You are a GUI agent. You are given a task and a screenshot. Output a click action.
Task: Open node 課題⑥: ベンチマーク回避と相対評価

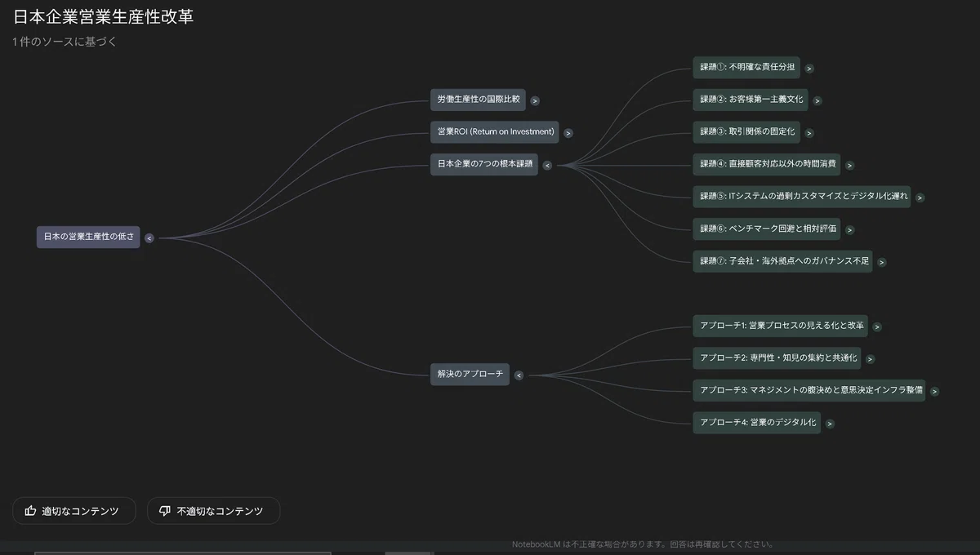pyautogui.click(x=768, y=229)
